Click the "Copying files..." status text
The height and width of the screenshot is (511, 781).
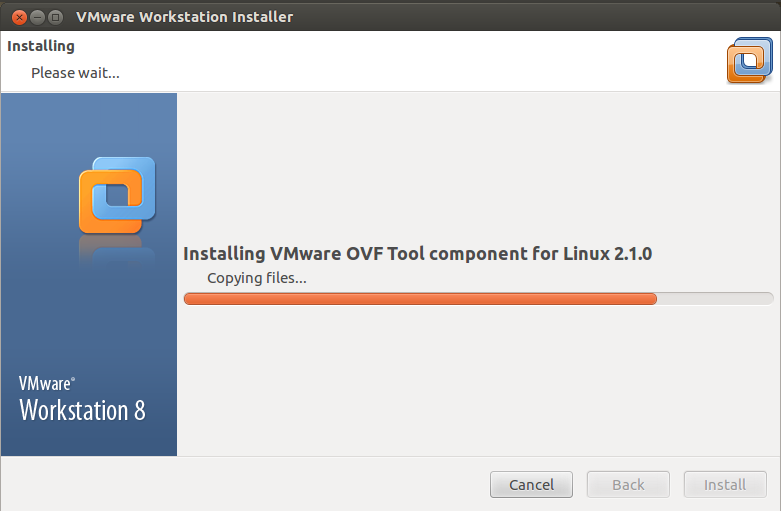click(x=256, y=278)
